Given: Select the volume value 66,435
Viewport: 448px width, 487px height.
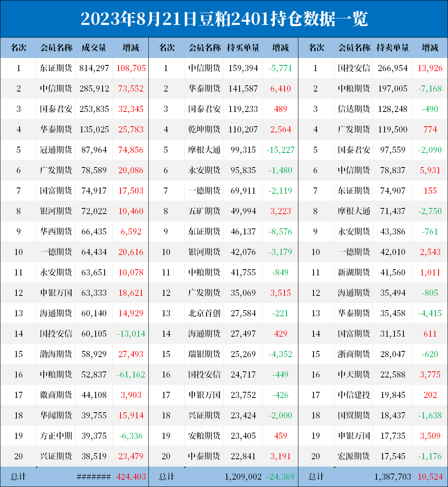Looking at the screenshot, I should (x=94, y=232).
